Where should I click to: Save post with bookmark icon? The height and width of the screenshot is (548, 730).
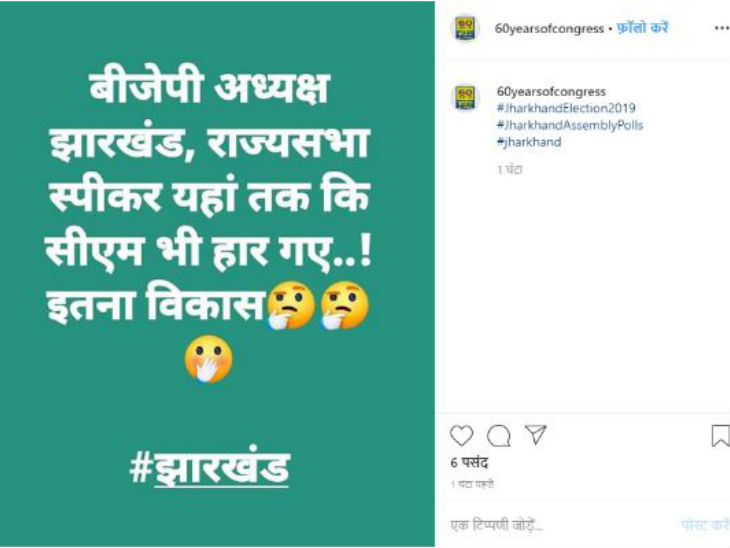tap(720, 436)
